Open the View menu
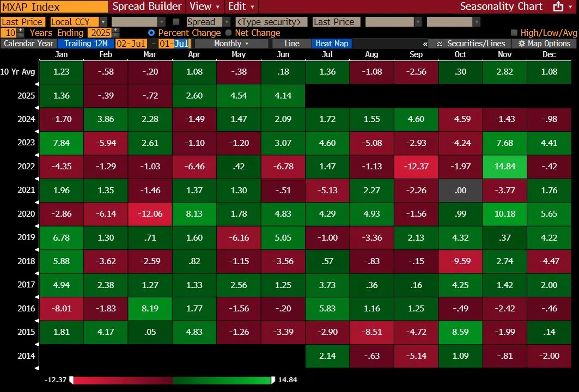Viewport: 579px width, 392px height. click(205, 7)
